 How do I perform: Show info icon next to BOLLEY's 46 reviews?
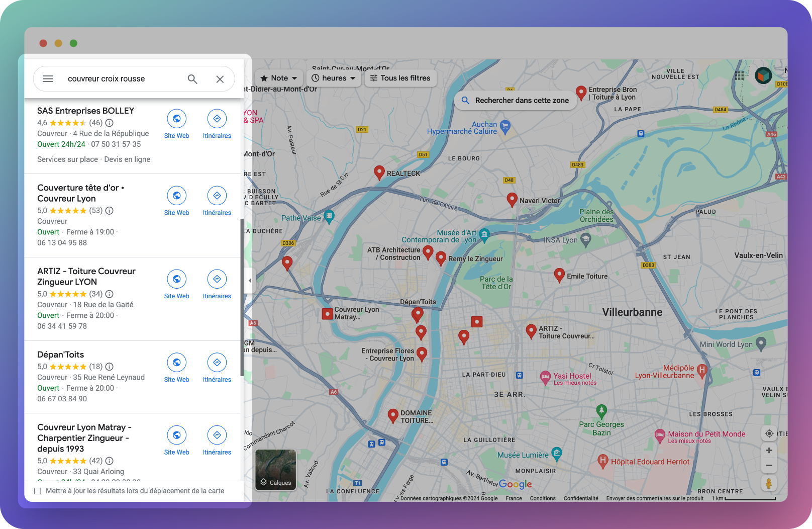[110, 123]
